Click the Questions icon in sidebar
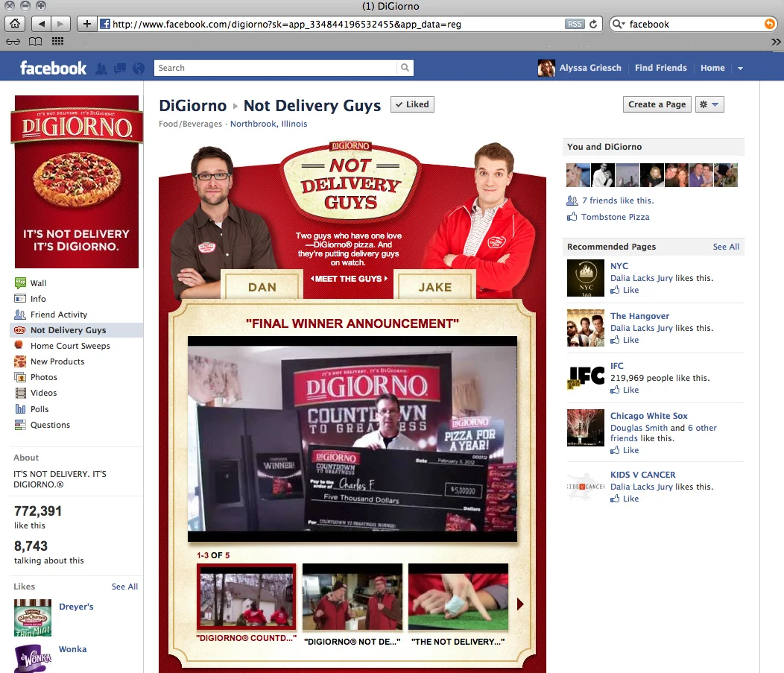This screenshot has width=784, height=673. (20, 425)
